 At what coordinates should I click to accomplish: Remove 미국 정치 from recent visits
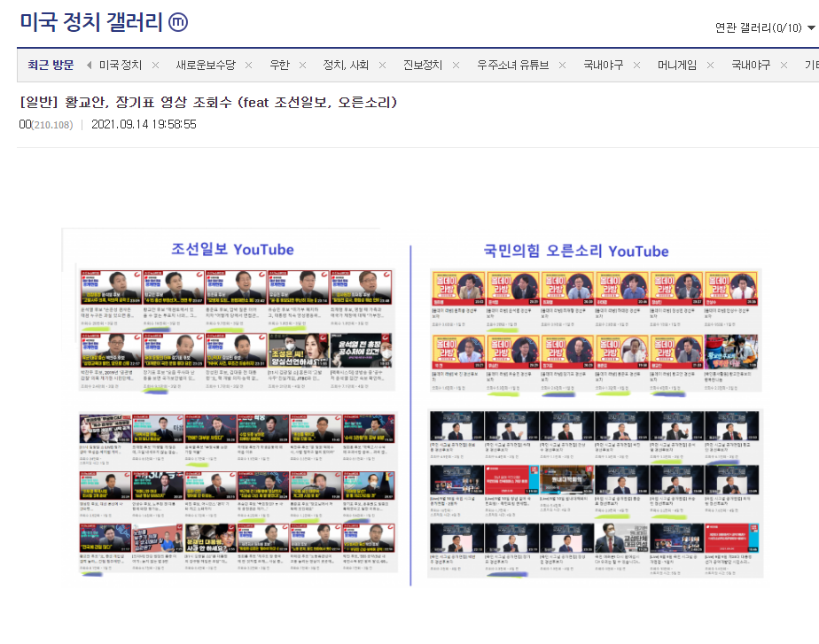click(x=155, y=66)
